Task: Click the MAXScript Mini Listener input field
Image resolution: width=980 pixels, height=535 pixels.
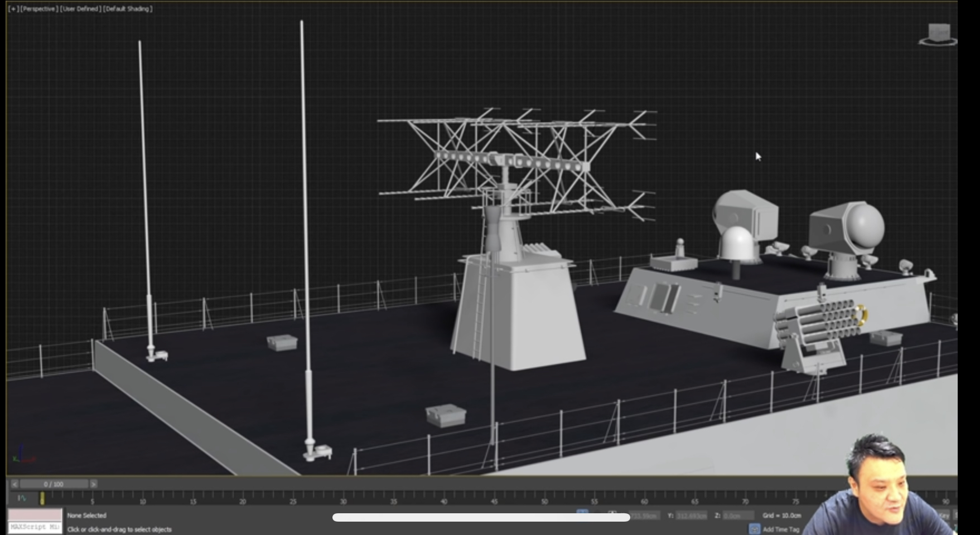Action: pyautogui.click(x=35, y=527)
